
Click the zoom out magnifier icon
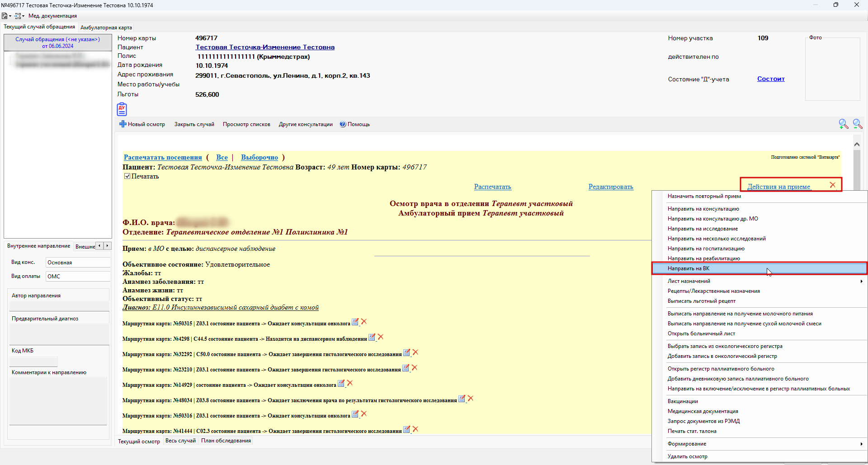858,124
